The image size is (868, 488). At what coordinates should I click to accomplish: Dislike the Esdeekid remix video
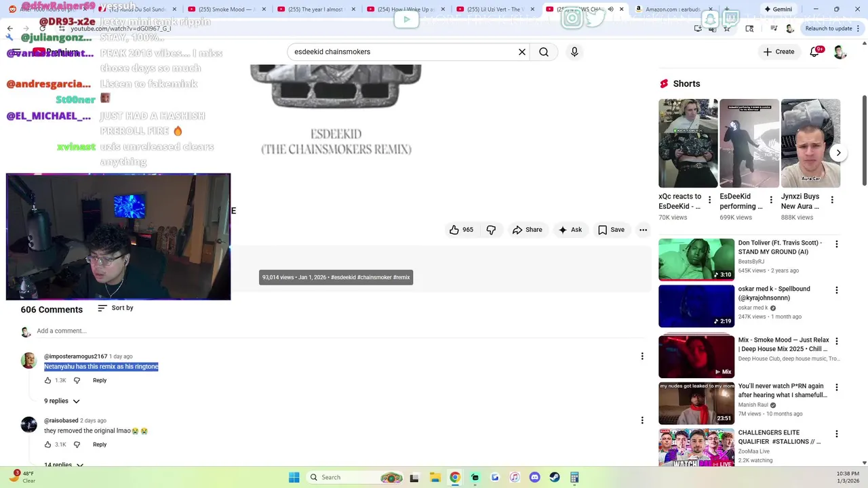(491, 230)
